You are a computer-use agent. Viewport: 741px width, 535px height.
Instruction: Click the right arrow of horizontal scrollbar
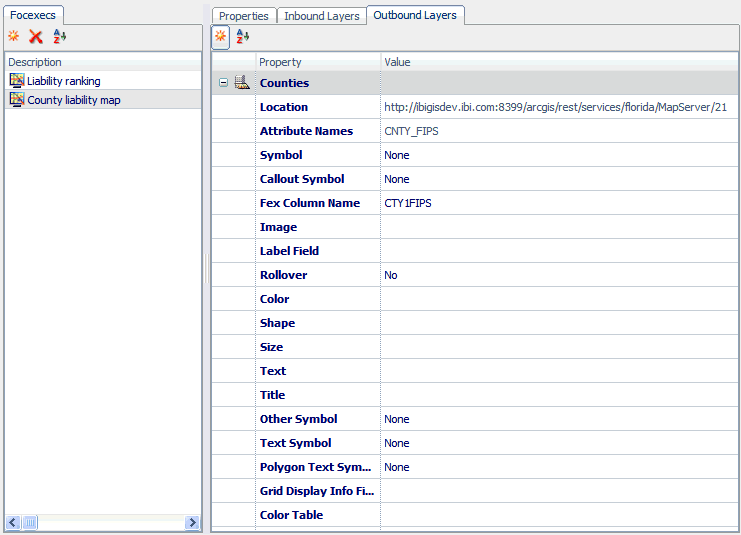click(192, 522)
